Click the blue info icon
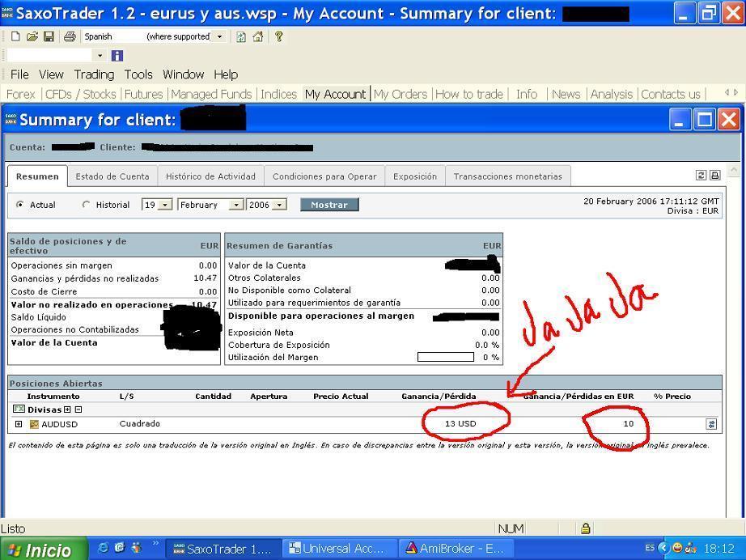The width and height of the screenshot is (746, 560). (x=117, y=56)
